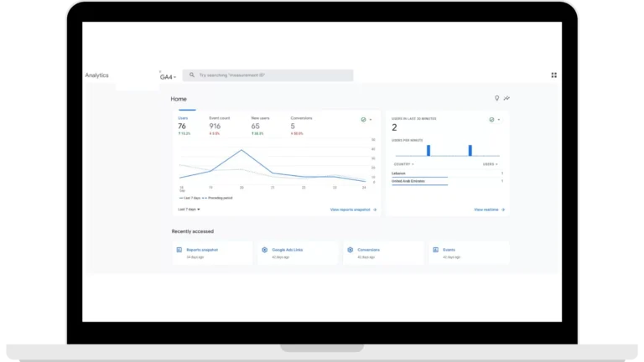Click the Analytics logo text

click(x=97, y=75)
